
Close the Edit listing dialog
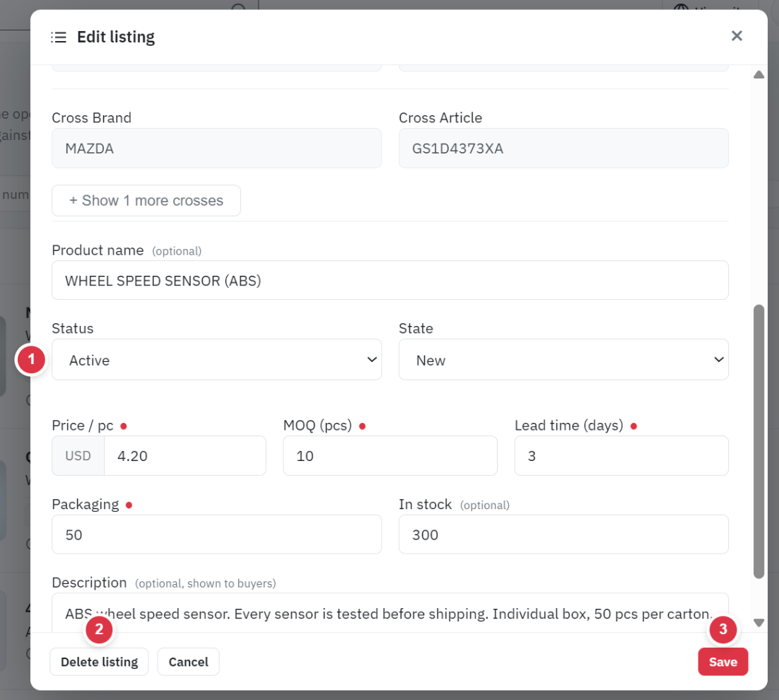[737, 36]
